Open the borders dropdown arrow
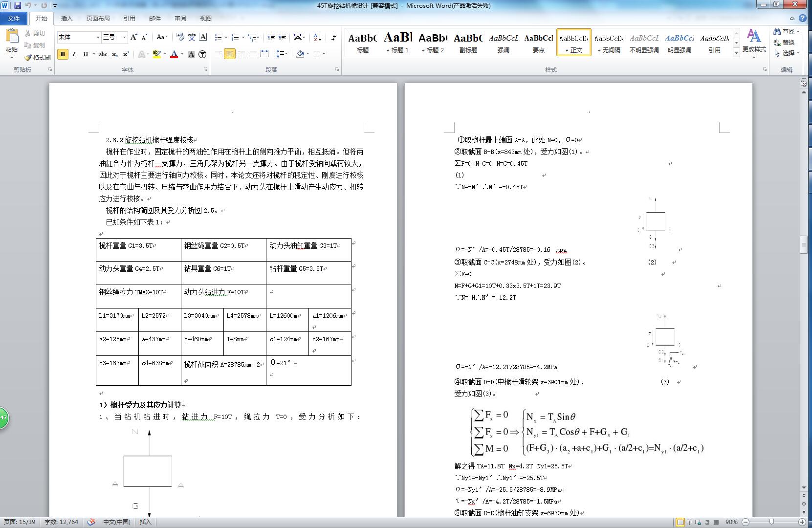Viewport: 812px width, 528px height. click(x=324, y=54)
